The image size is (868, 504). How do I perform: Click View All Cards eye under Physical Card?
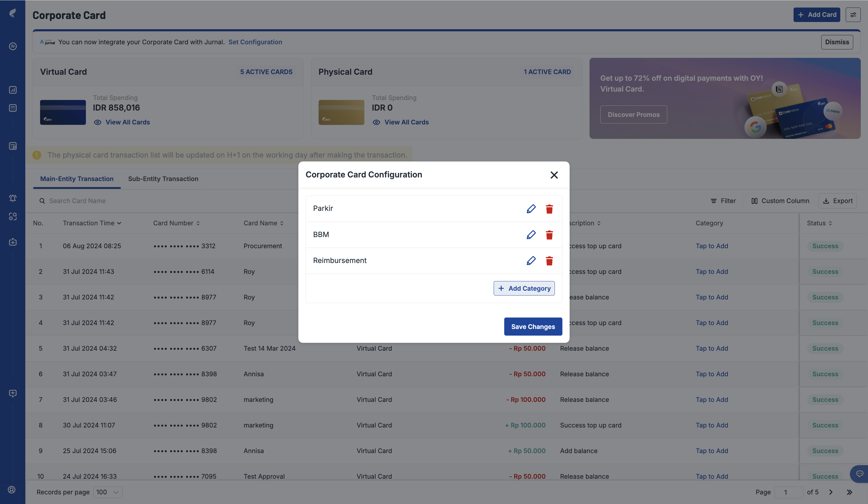click(376, 122)
